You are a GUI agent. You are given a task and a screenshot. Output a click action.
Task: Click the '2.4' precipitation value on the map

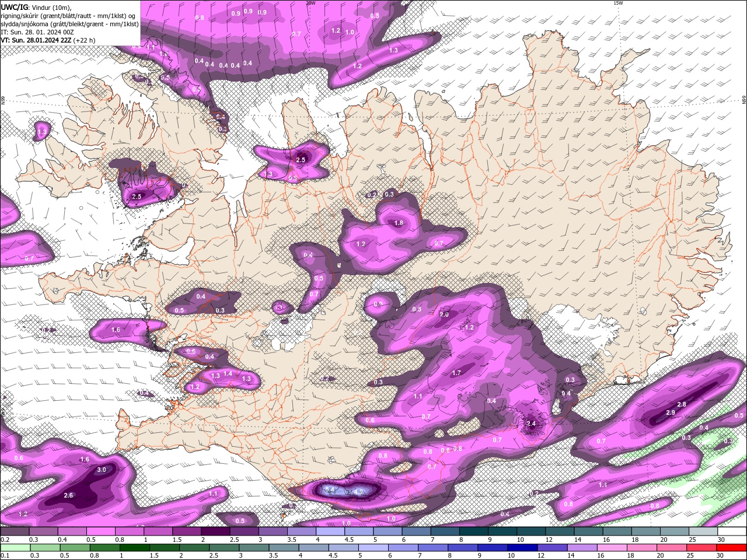[531, 423]
